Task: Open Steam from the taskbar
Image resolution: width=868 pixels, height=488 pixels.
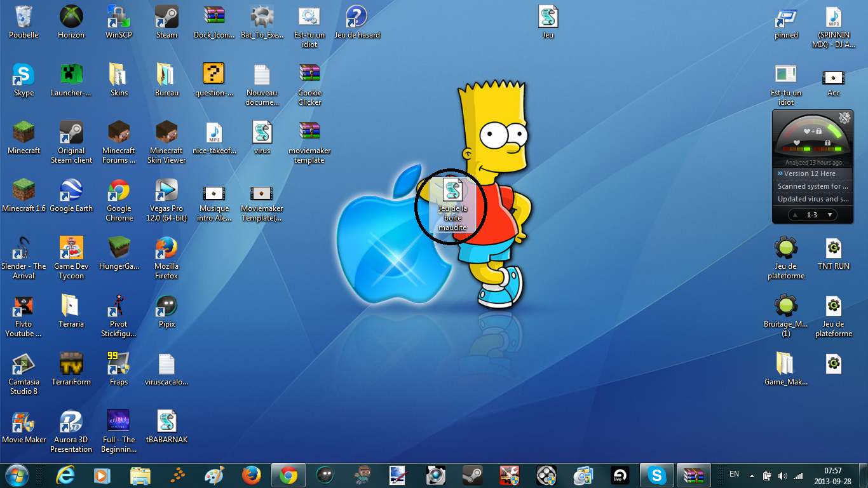Action: click(x=471, y=475)
